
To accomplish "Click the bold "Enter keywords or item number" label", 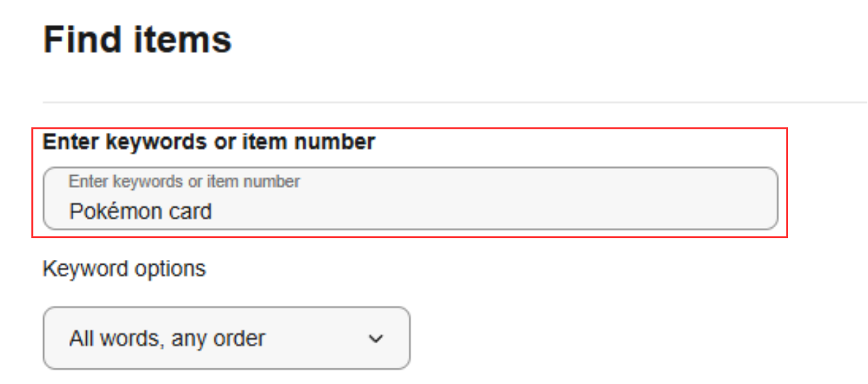I will 209,142.
